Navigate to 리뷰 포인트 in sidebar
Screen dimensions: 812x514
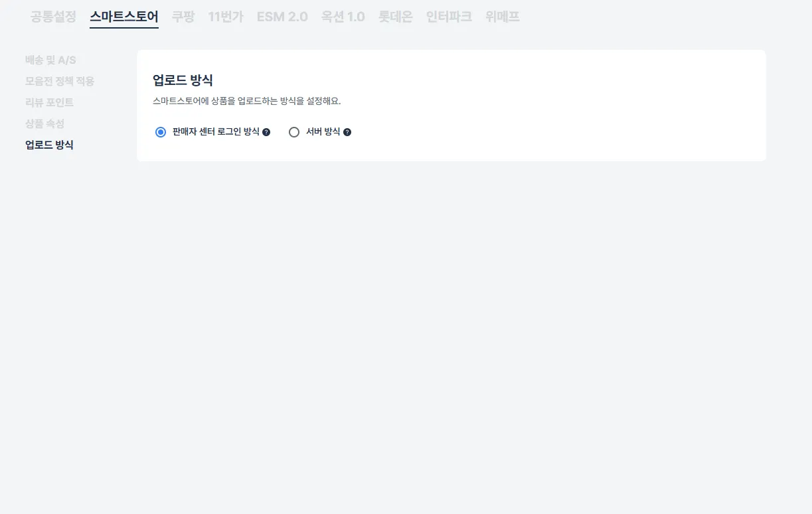pos(49,102)
